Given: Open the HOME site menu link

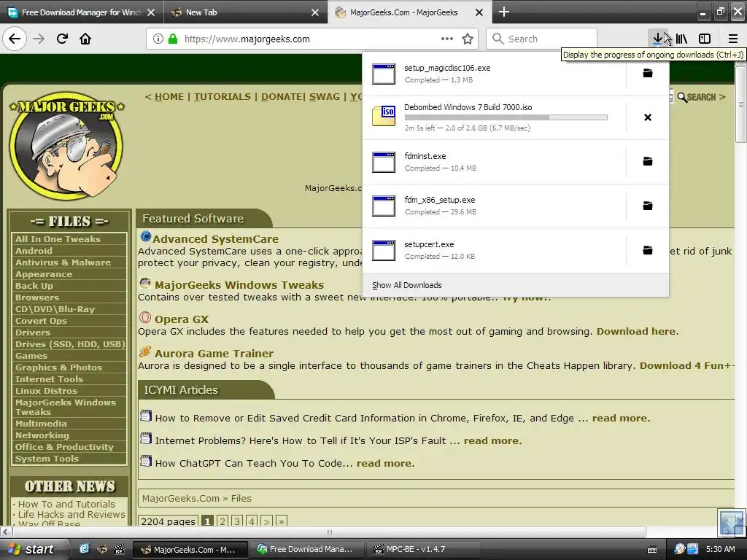Looking at the screenshot, I should click(x=169, y=97).
